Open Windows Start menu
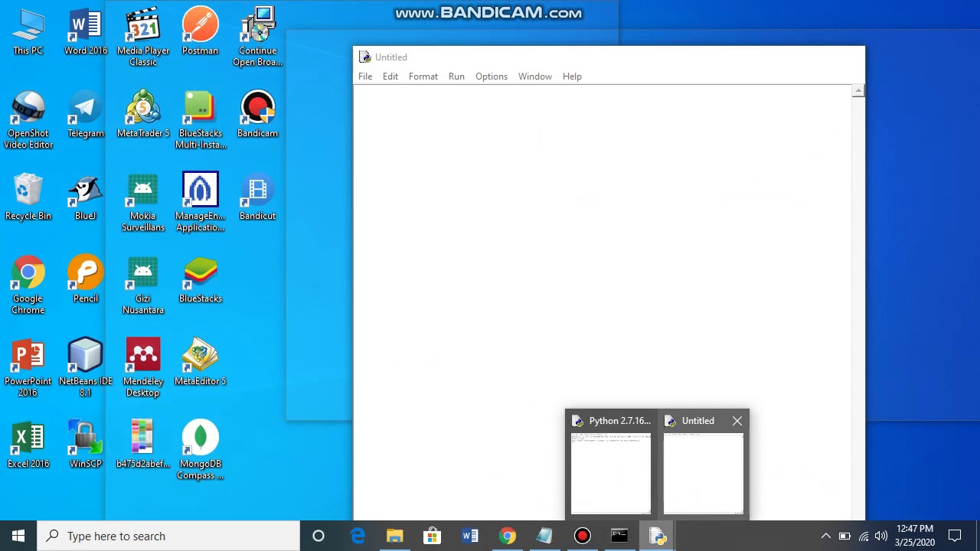 point(18,536)
